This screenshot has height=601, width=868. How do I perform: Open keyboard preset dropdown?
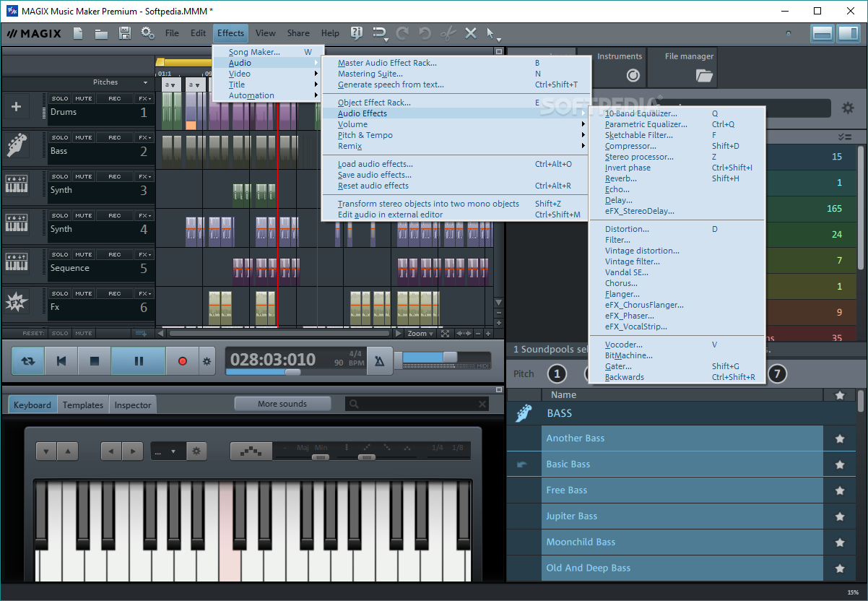coord(169,451)
